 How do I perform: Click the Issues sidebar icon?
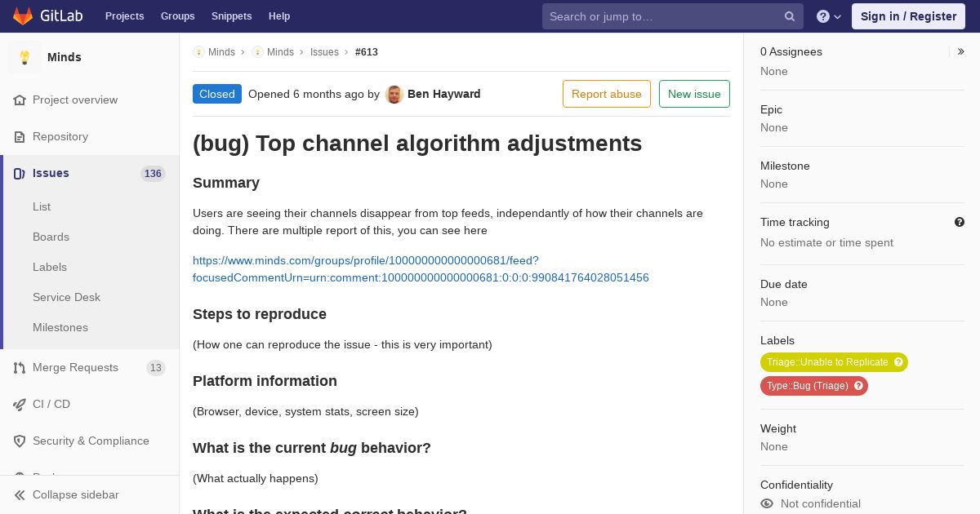20,173
